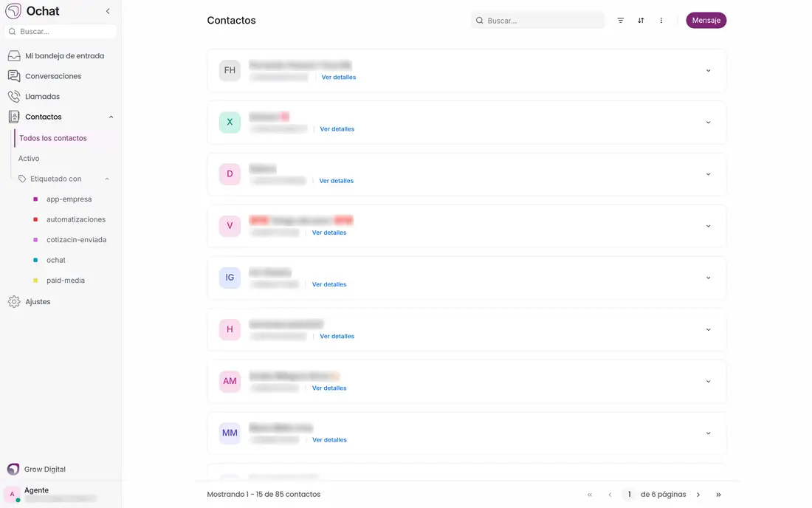The image size is (812, 508).
Task: Filter by the paid-media tag
Action: [x=65, y=280]
